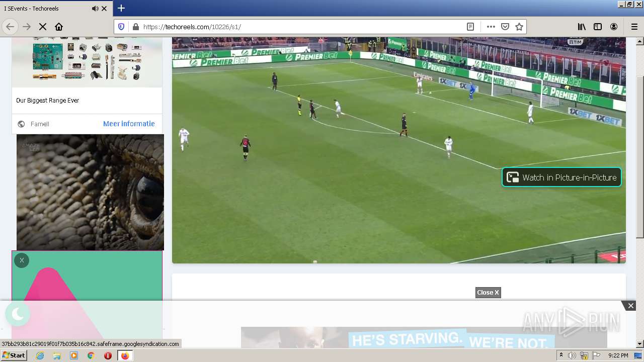The width and height of the screenshot is (644, 362).
Task: Open the network tray icon
Action: point(584,355)
